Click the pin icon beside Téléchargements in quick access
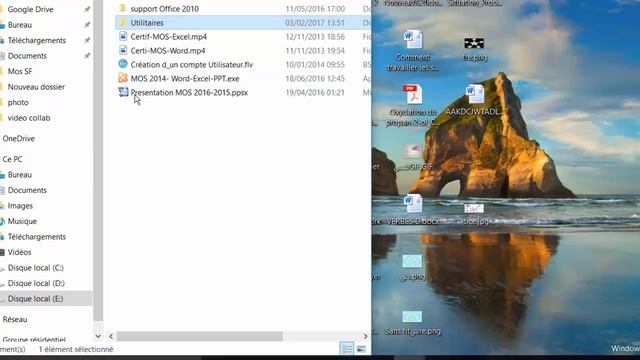 [x=87, y=40]
